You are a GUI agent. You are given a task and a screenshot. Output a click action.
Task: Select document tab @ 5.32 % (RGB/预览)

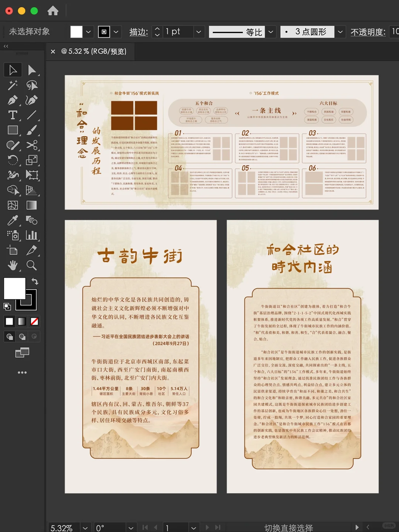coord(94,51)
